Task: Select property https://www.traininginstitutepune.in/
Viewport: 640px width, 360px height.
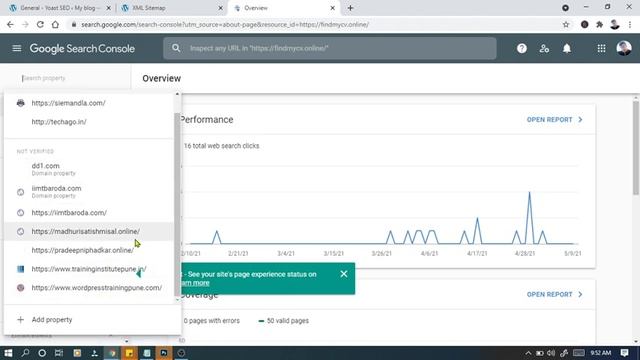Action: click(x=89, y=269)
